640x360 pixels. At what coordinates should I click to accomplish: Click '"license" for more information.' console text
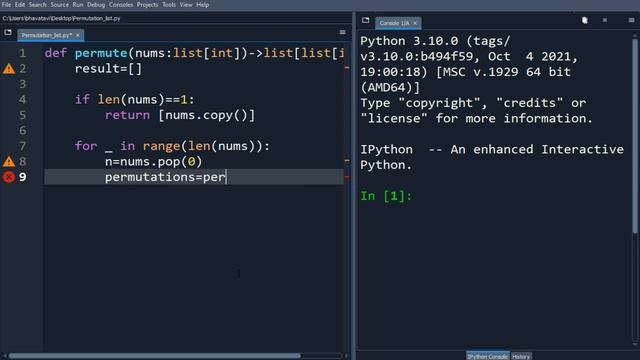point(476,118)
